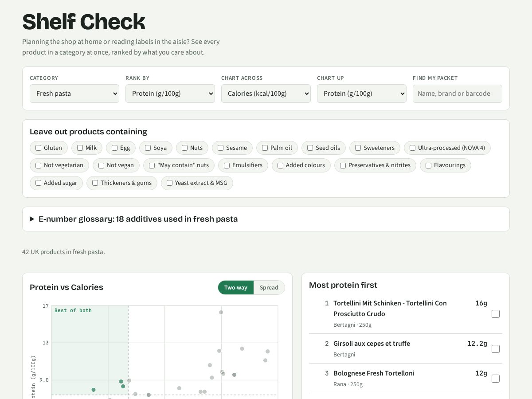Image resolution: width=532 pixels, height=399 pixels.
Task: Open the Rank By dropdown
Action: click(x=170, y=94)
